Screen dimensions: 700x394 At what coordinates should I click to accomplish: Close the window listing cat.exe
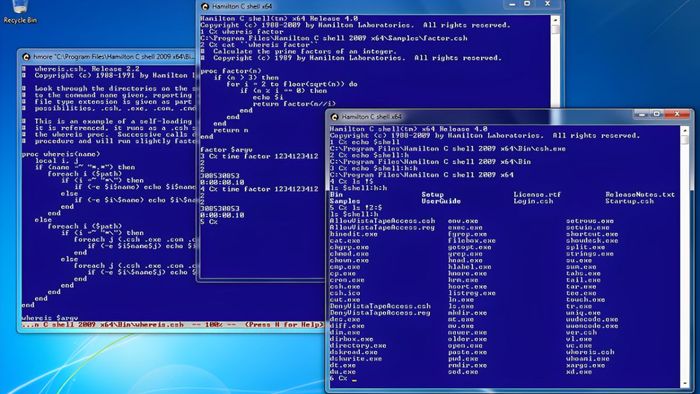677,115
